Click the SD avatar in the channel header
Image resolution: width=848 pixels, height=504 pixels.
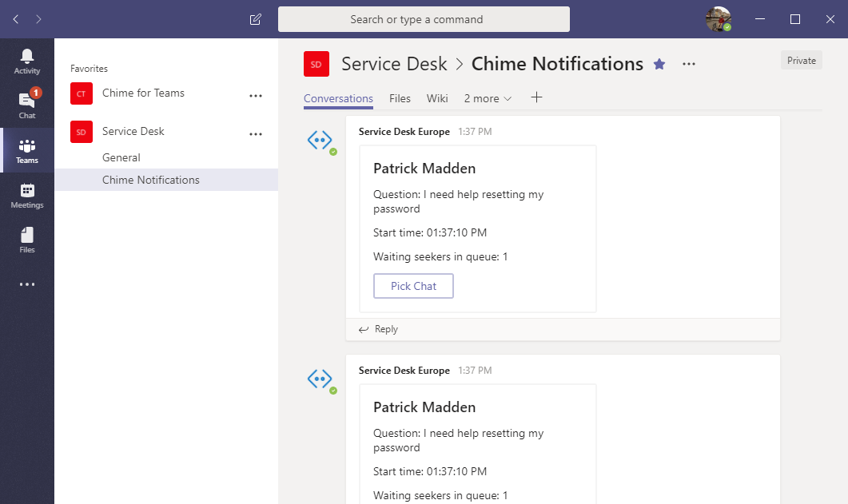pos(317,64)
